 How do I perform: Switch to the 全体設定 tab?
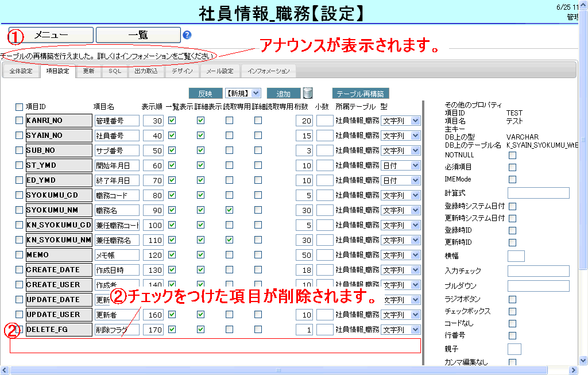[21, 71]
